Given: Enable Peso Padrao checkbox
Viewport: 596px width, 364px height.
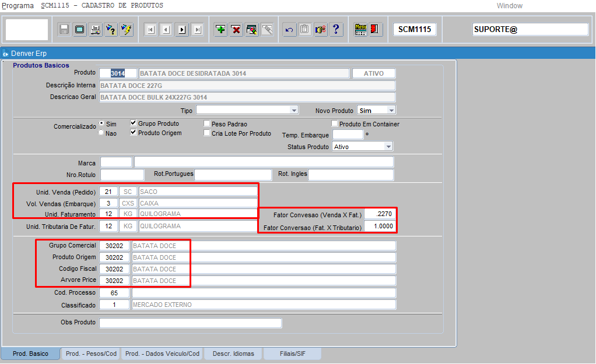Looking at the screenshot, I should click(207, 123).
